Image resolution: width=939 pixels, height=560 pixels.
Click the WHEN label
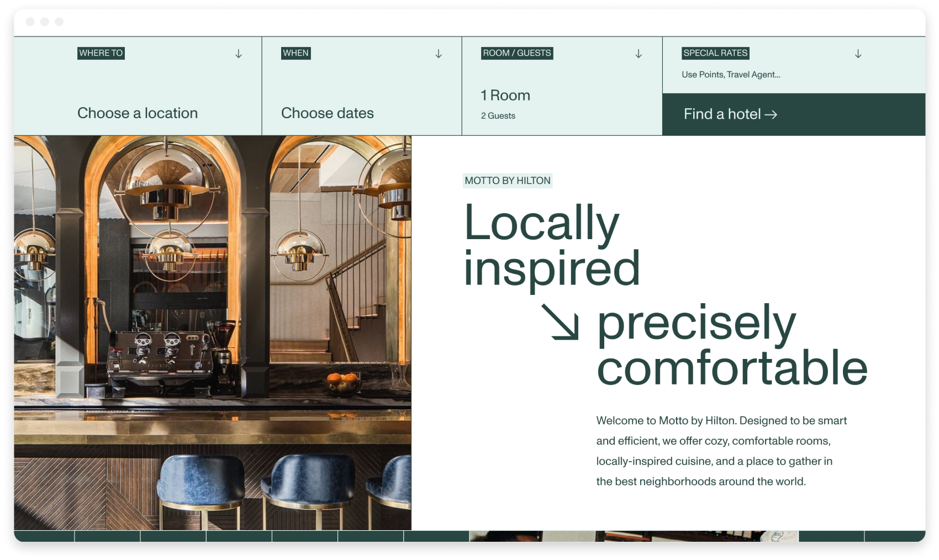tap(296, 53)
